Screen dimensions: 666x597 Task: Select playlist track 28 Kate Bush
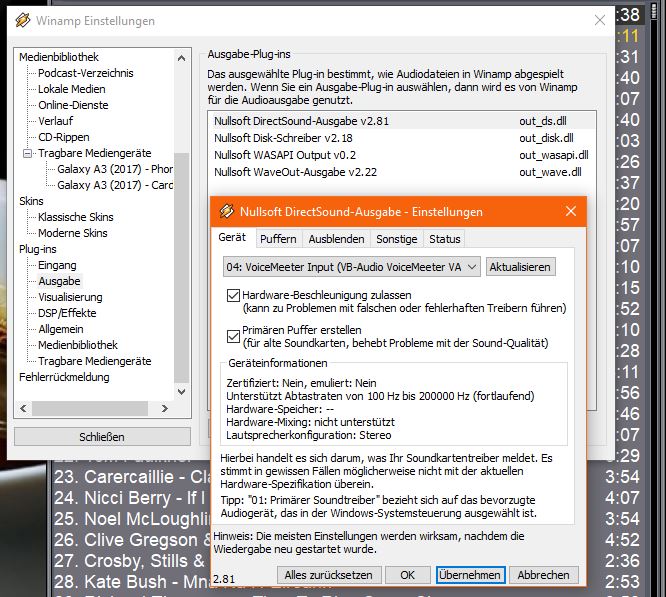tap(132, 582)
